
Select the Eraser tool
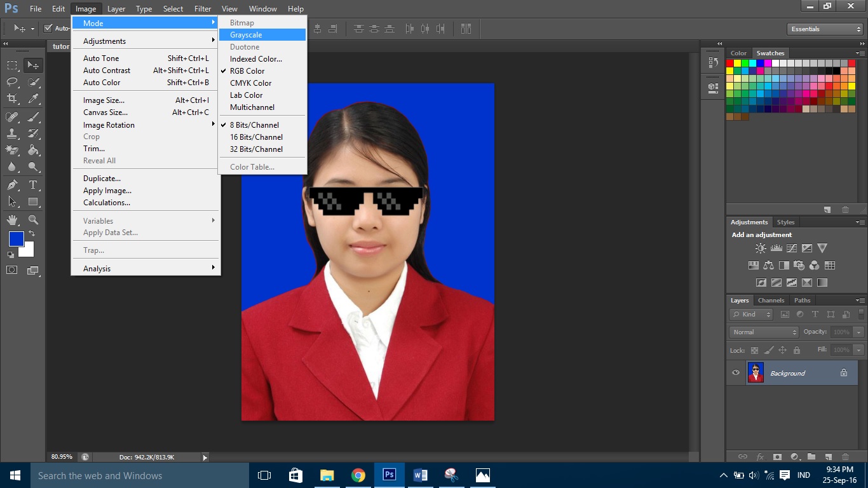click(x=12, y=150)
